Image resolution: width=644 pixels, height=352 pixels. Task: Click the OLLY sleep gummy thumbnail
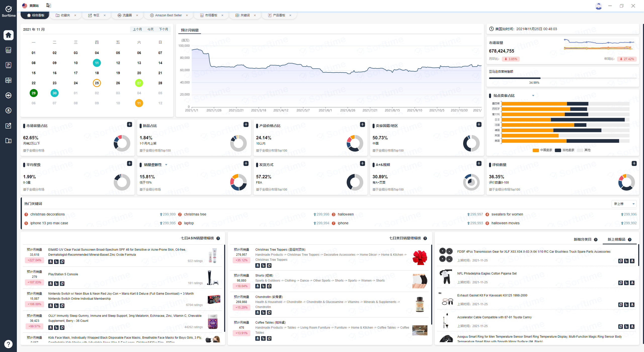click(x=213, y=322)
